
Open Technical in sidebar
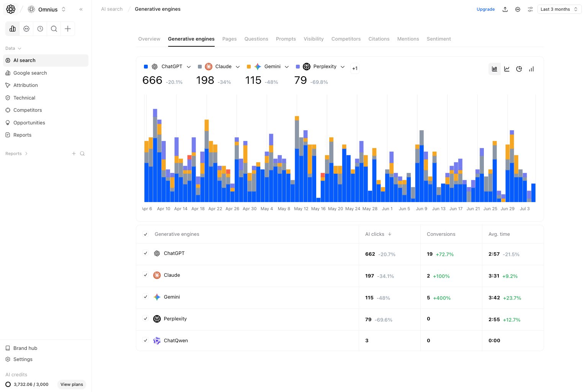point(46,98)
